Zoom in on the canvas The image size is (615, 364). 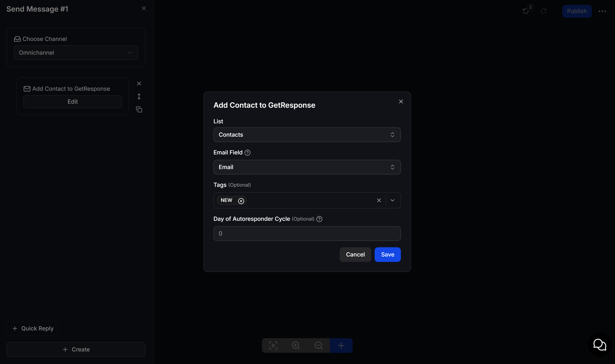296,346
